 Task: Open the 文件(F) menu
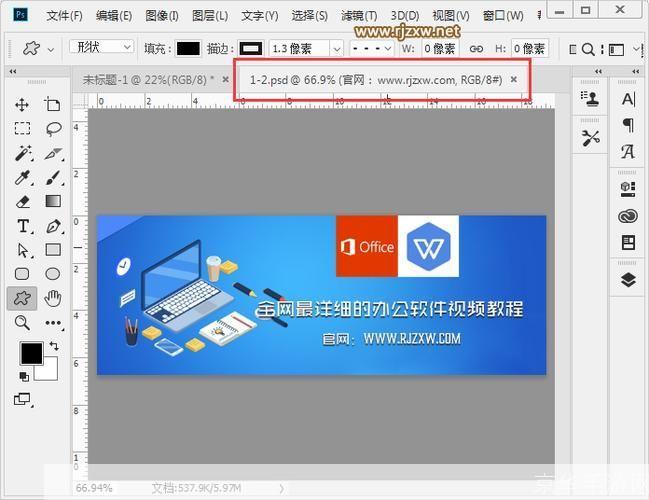pyautogui.click(x=64, y=16)
